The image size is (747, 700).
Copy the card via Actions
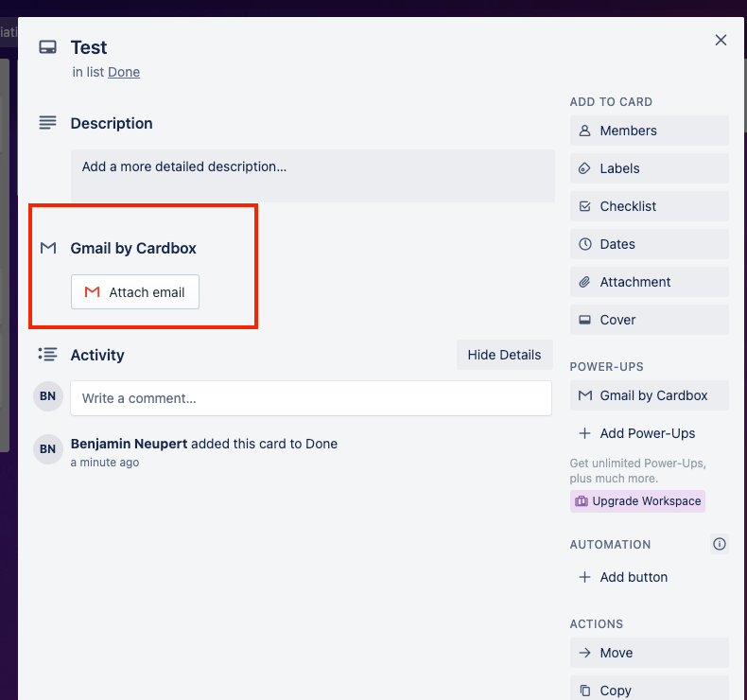pyautogui.click(x=649, y=690)
